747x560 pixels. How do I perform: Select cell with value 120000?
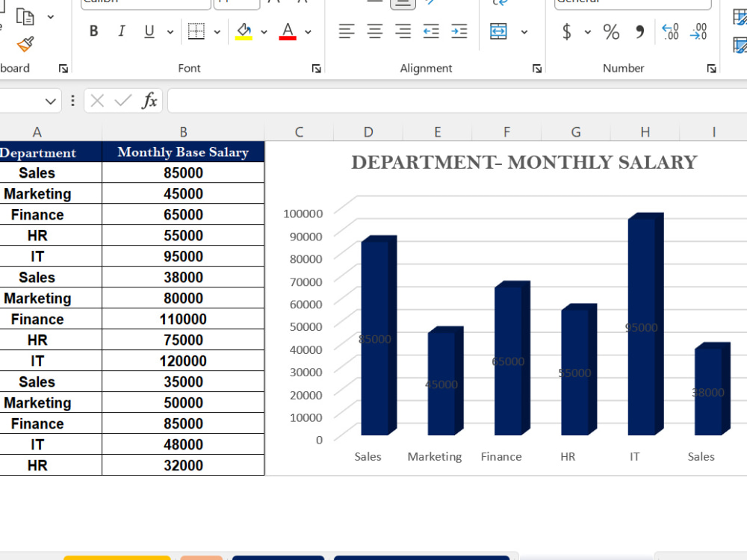pyautogui.click(x=184, y=361)
